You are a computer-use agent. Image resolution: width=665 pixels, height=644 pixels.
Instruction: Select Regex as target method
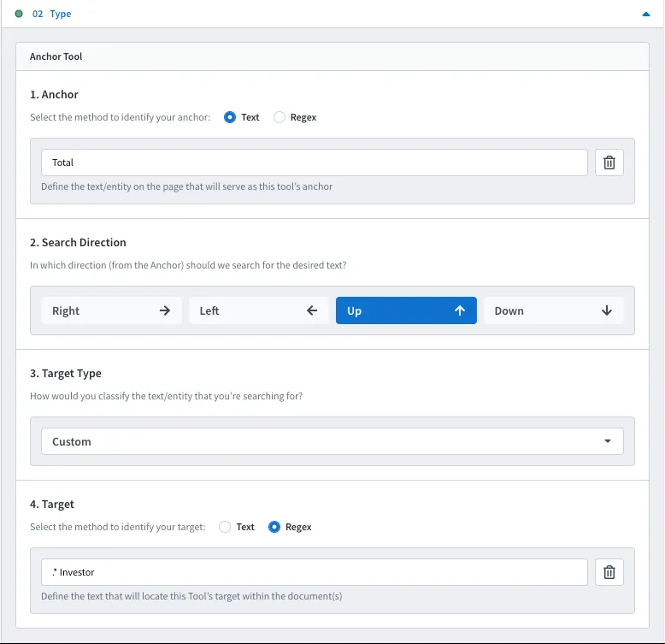tap(274, 527)
